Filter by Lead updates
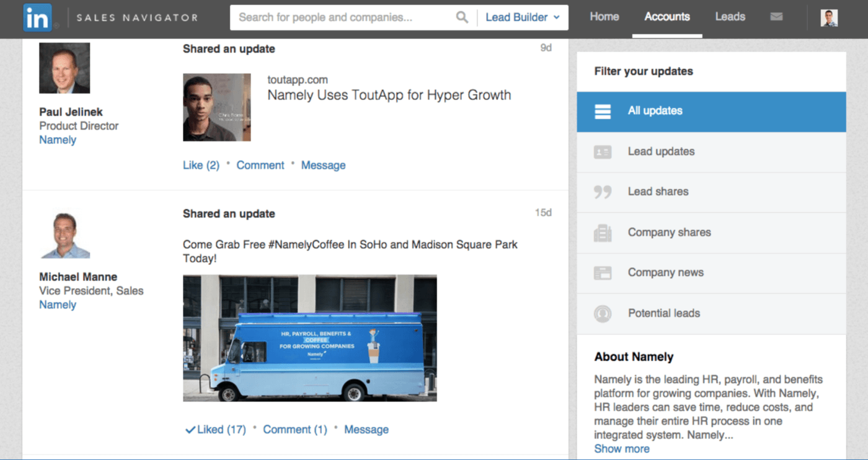This screenshot has width=868, height=460. click(x=711, y=152)
